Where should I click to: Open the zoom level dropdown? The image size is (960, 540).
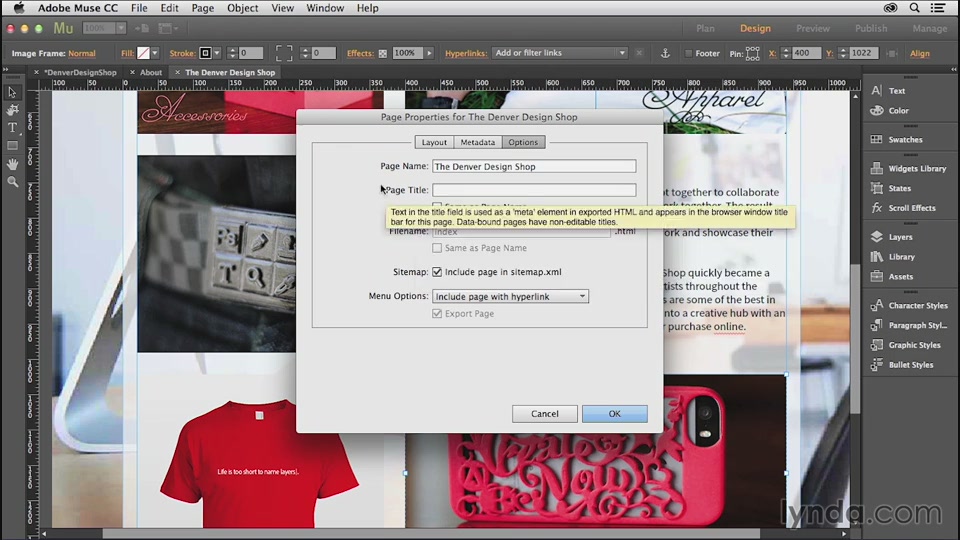point(121,28)
